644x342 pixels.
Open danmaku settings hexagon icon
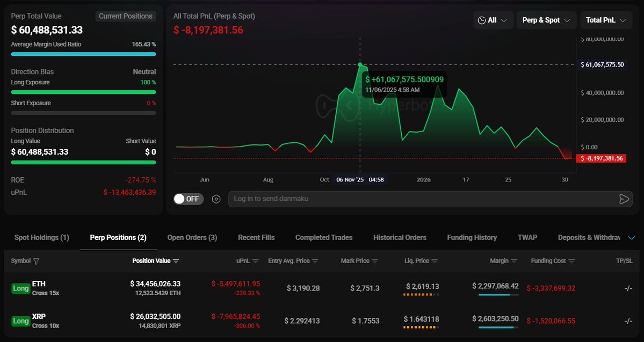[x=216, y=199]
